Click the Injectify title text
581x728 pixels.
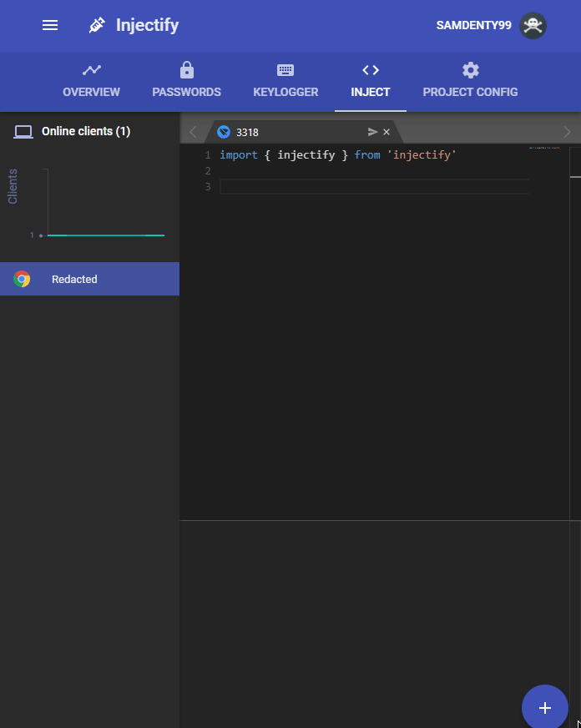pyautogui.click(x=147, y=25)
